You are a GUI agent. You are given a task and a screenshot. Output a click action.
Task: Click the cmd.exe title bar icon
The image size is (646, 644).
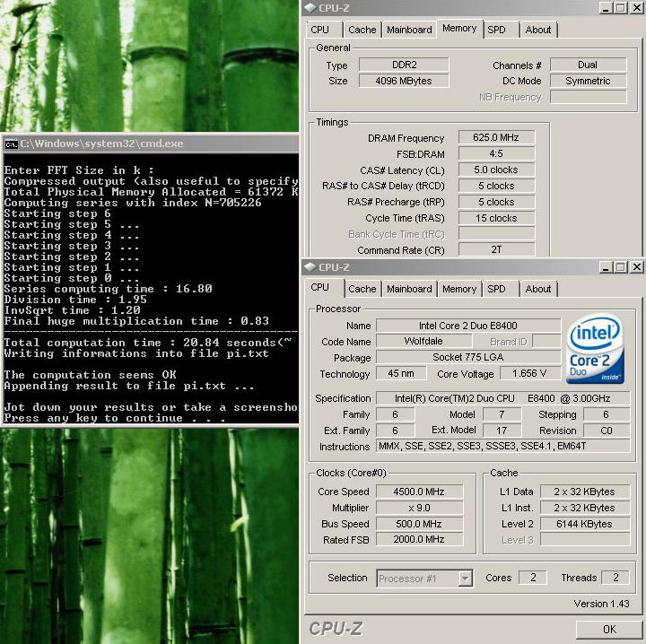(x=11, y=144)
